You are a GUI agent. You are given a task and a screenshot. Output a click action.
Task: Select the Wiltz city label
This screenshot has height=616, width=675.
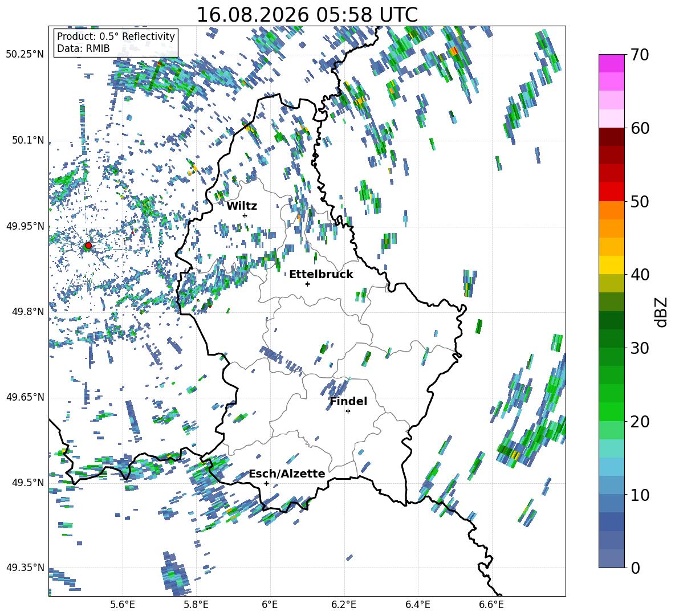click(242, 206)
